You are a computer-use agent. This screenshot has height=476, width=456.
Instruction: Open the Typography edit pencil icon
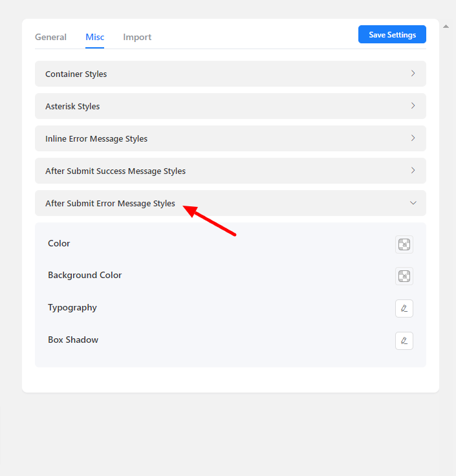pyautogui.click(x=404, y=308)
